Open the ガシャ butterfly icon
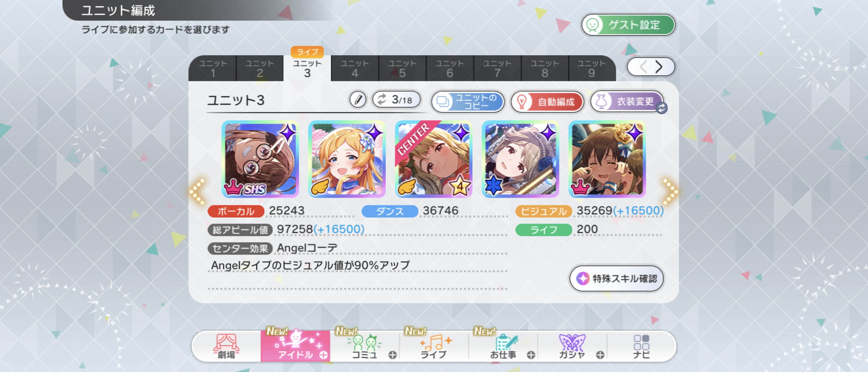The height and width of the screenshot is (372, 868). pyautogui.click(x=572, y=346)
